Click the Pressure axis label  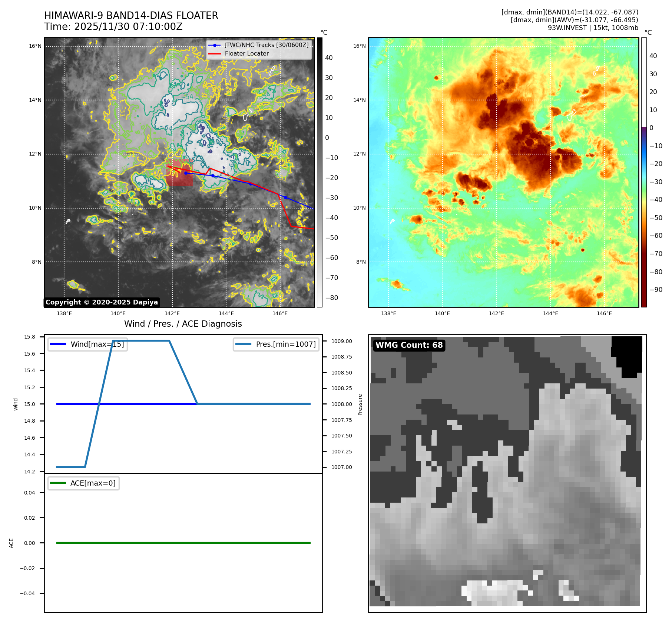click(x=360, y=404)
